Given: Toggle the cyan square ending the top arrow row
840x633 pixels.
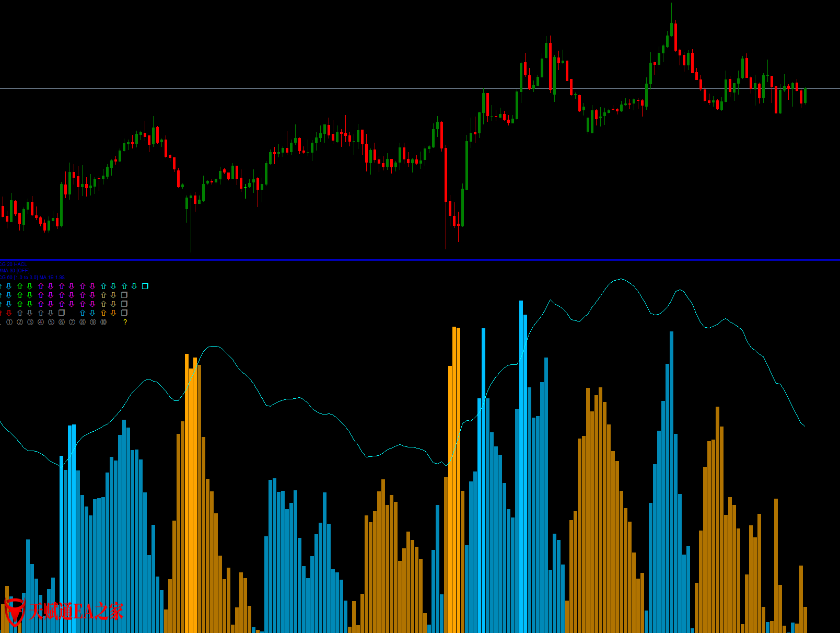Looking at the screenshot, I should [145, 286].
